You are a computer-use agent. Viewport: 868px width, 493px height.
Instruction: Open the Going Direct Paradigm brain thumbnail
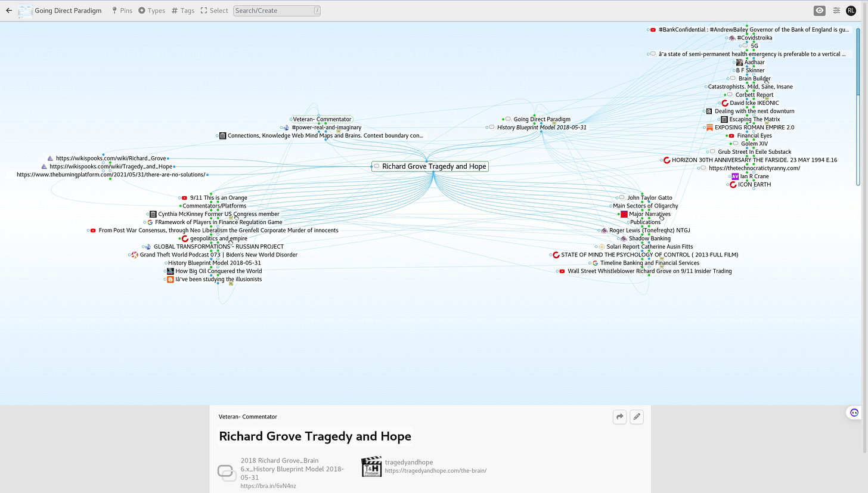point(25,10)
